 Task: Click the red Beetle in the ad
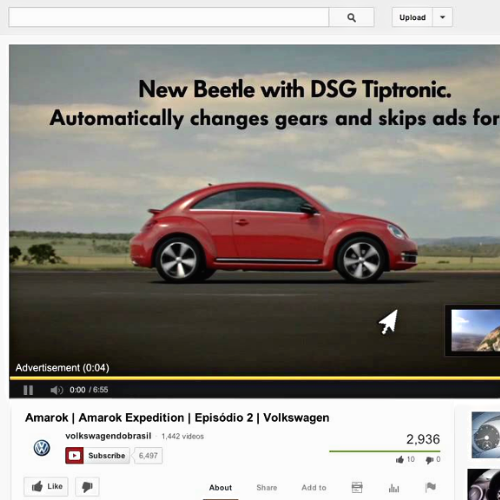coord(273,232)
